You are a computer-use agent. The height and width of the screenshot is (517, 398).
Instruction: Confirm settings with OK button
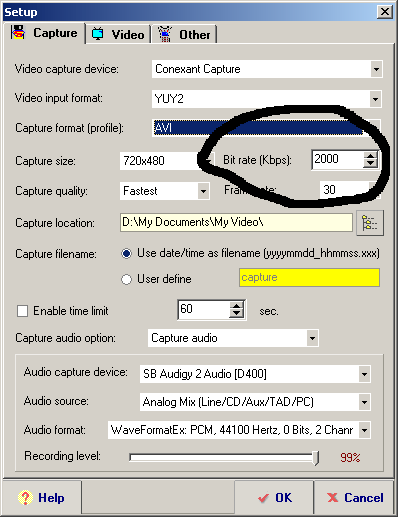coord(274,498)
